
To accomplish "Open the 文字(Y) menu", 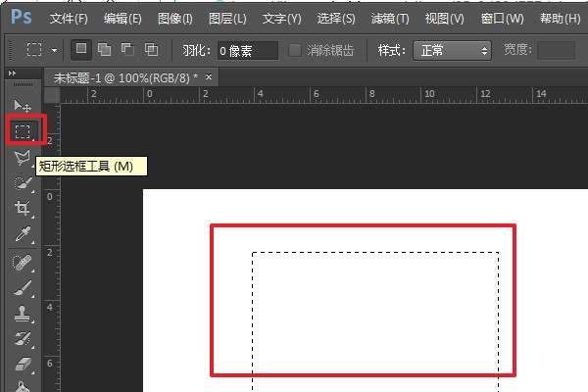I will pos(281,19).
